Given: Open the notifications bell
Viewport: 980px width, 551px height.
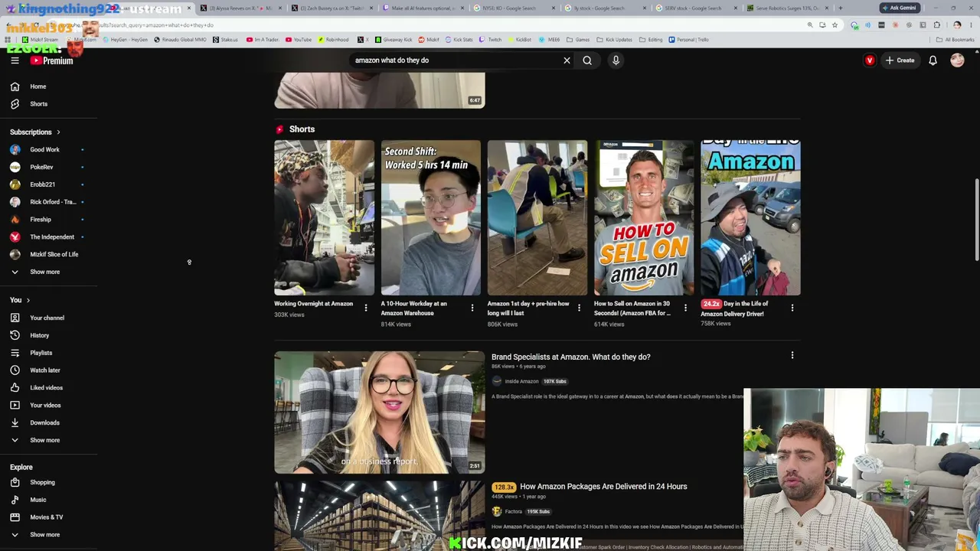Looking at the screenshot, I should 933,60.
